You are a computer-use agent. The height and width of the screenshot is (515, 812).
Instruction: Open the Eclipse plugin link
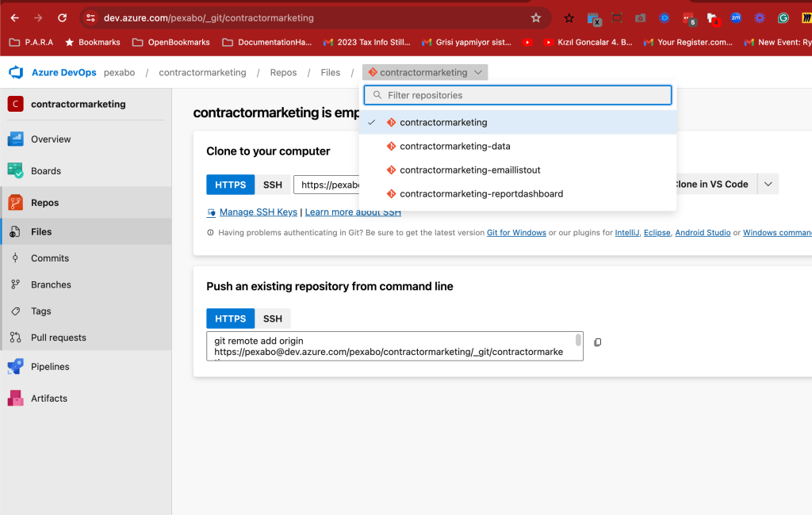(657, 232)
